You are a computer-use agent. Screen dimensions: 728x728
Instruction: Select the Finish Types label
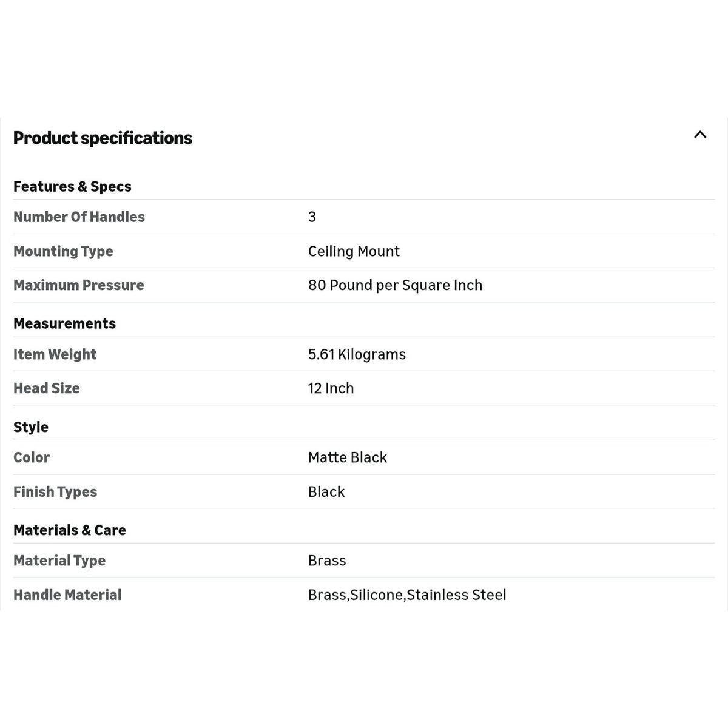[x=55, y=492]
